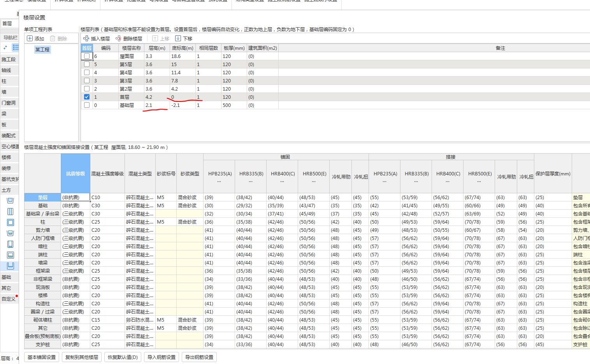This screenshot has width=590, height=364.
Task: Check the 首层 checkbox for 第5层
Action: click(87, 64)
